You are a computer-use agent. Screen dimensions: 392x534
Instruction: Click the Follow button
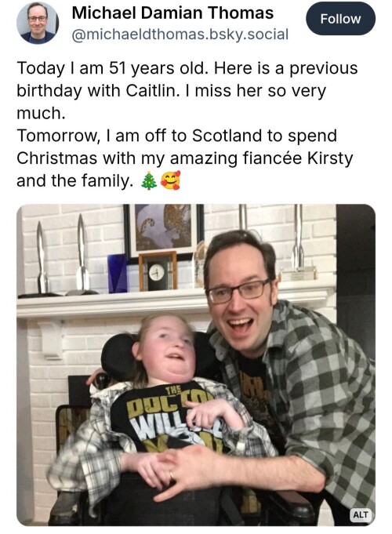tap(340, 19)
